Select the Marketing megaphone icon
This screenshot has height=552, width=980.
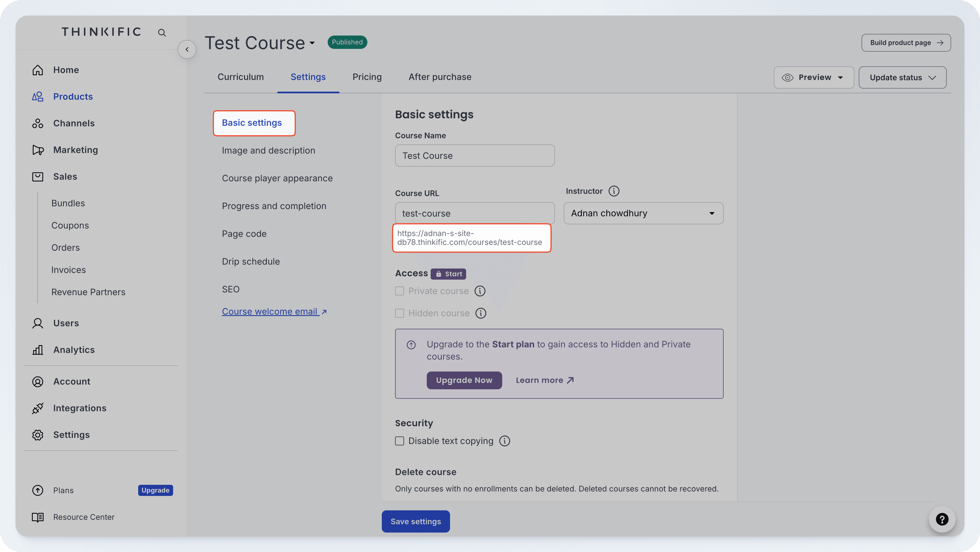point(38,150)
